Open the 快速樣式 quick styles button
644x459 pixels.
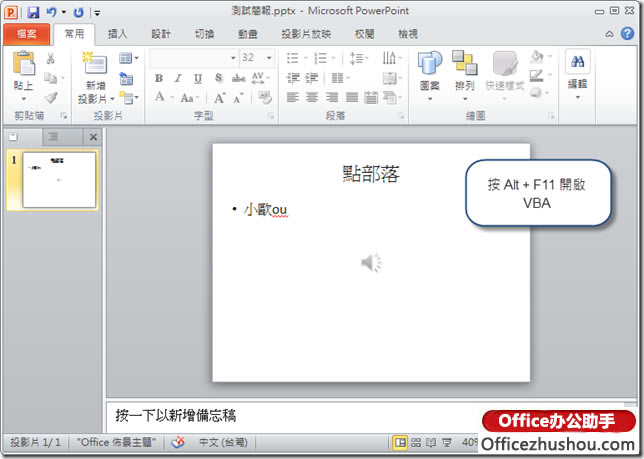505,76
